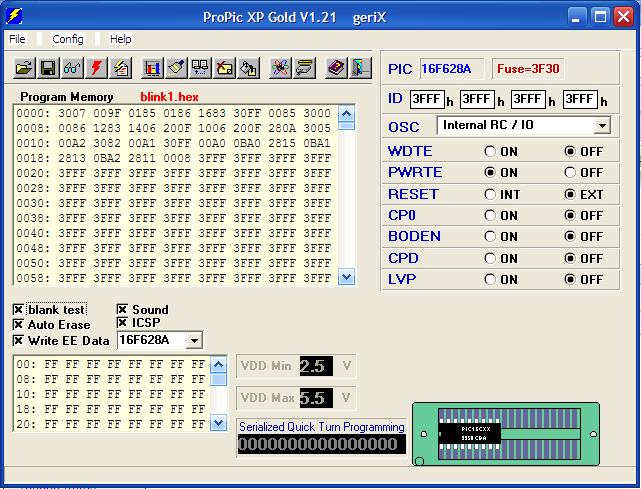Click the open hex file folder icon
The height and width of the screenshot is (489, 641).
click(25, 68)
